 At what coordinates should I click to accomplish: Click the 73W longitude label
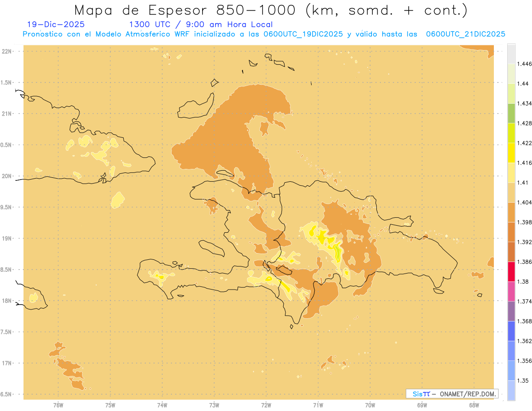[214, 405]
